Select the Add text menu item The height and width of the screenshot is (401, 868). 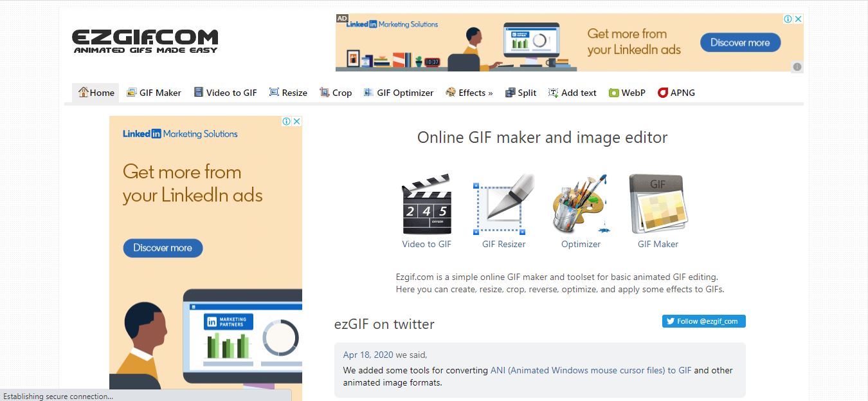pos(572,93)
